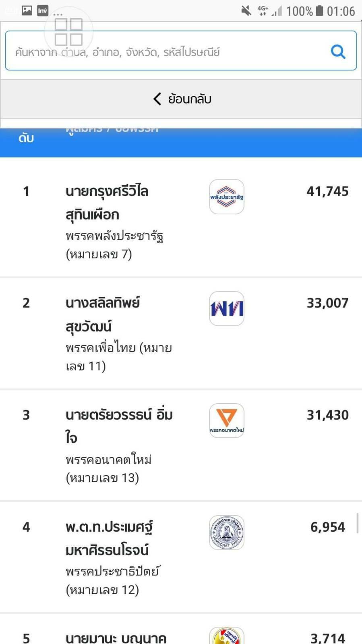Click the vertical scrollbar on the right edge
Screen dimensions: 362x644
357,523
